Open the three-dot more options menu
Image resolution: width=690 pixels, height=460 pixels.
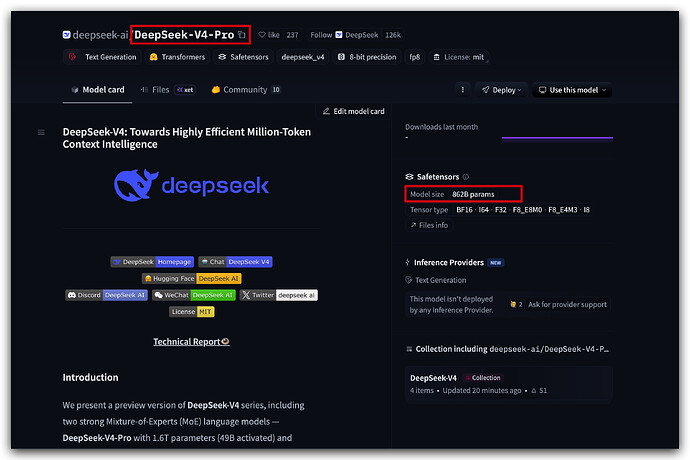coord(462,90)
